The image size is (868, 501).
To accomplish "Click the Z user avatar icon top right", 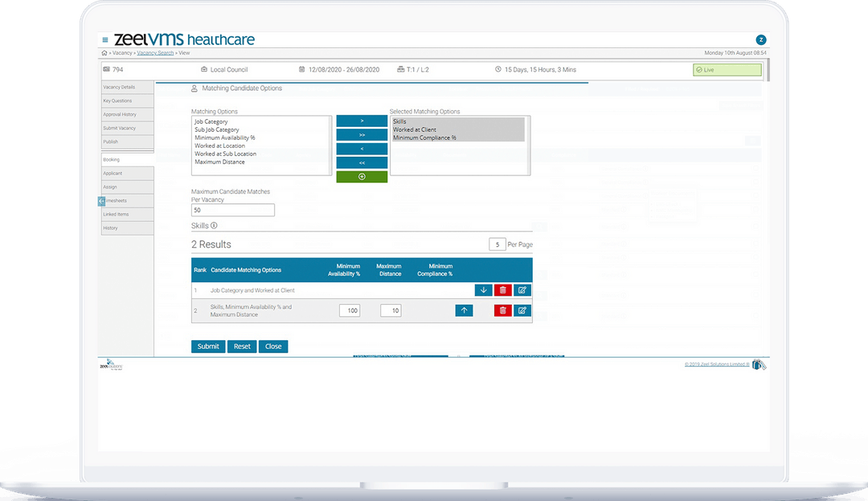I will click(x=761, y=38).
